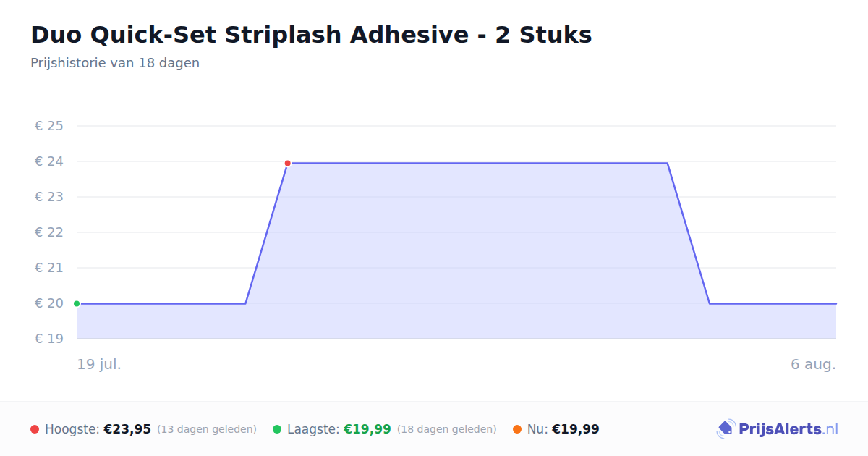
Task: Click the 19 jul. start date label
Action: [99, 364]
